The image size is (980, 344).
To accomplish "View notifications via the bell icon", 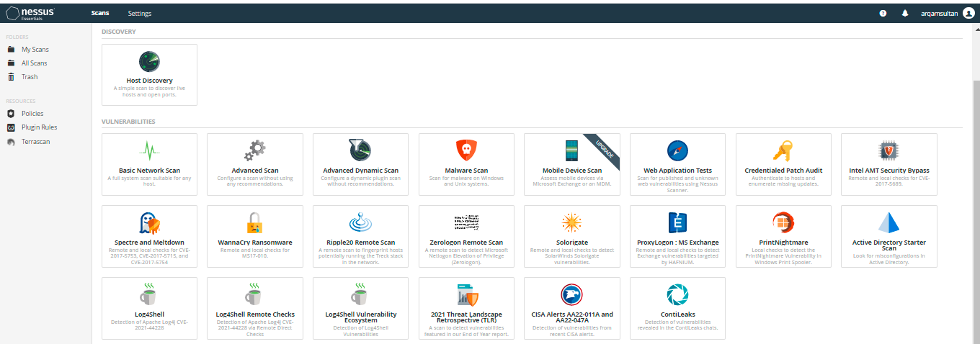I will [x=905, y=13].
